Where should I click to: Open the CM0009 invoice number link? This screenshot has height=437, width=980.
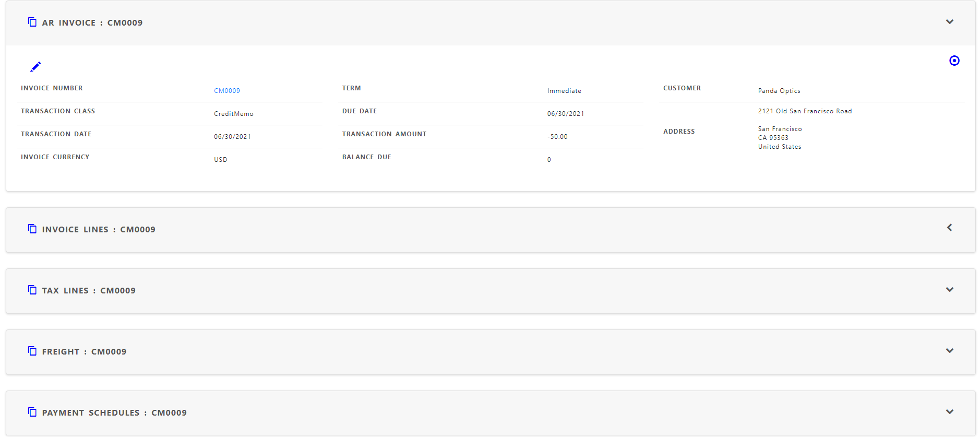227,91
